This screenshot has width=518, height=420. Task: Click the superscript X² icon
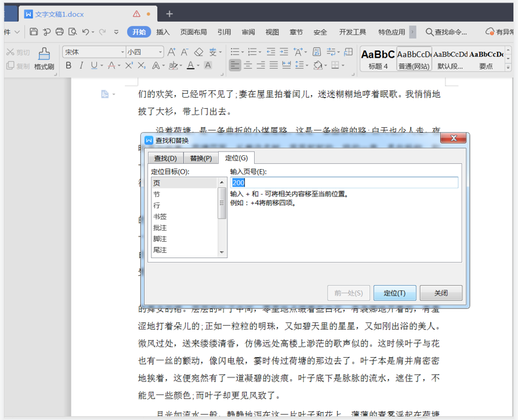click(x=128, y=66)
